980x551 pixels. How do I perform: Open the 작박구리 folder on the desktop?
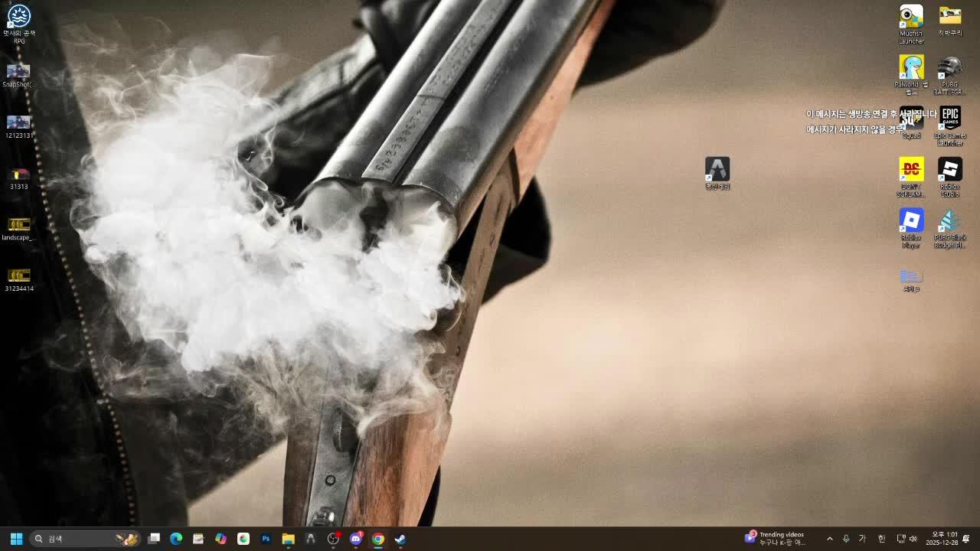[950, 21]
